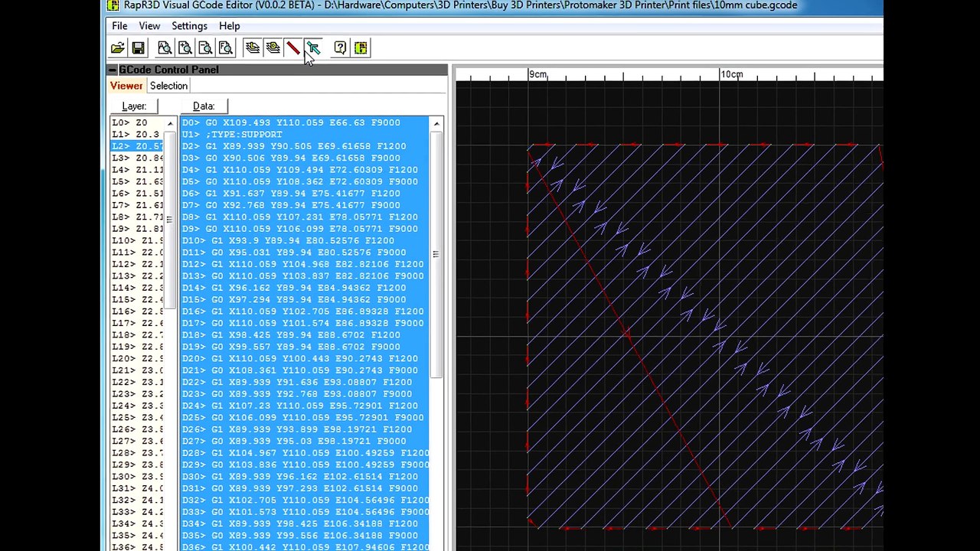Select layer row L20>
Screen dimensions: 980x551
coord(137,358)
